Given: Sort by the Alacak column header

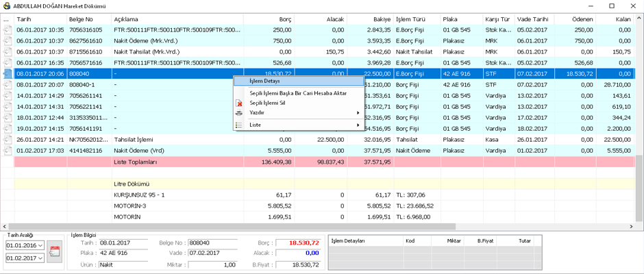Looking at the screenshot, I should pos(321,19).
